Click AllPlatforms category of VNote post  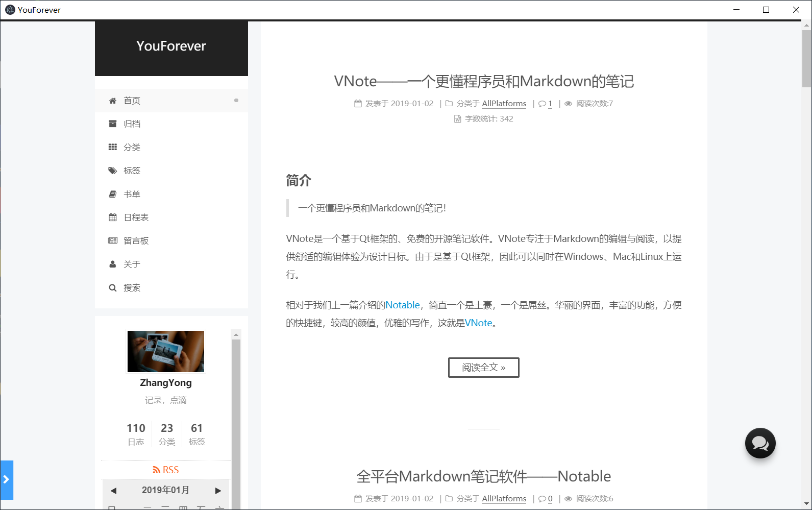coord(504,104)
